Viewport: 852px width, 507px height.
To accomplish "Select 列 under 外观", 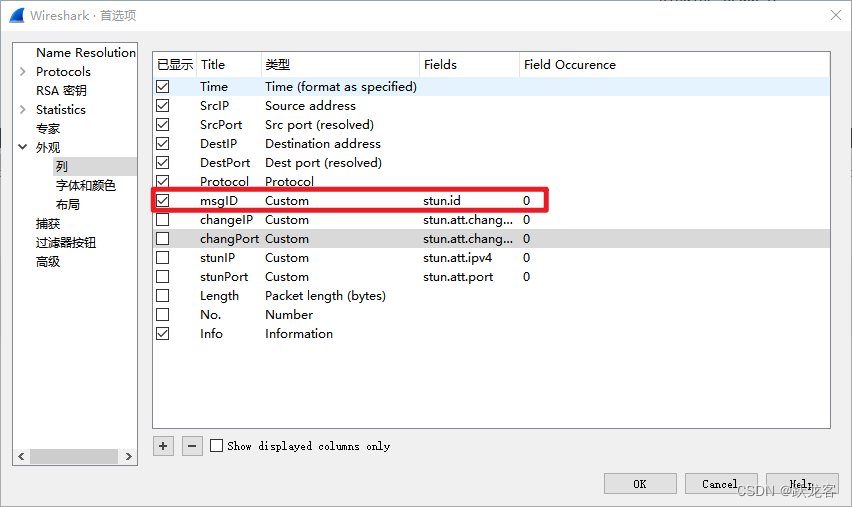I will (61, 166).
